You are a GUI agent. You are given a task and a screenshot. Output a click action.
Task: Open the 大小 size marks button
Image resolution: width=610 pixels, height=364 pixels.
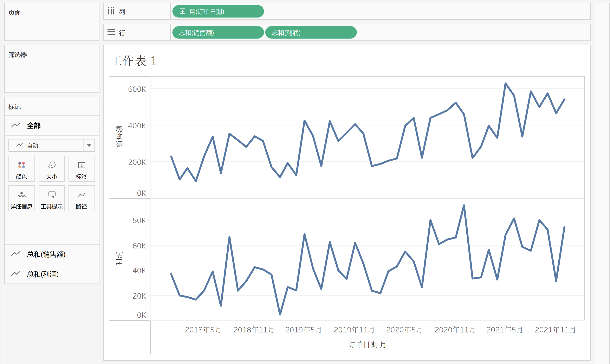point(52,169)
